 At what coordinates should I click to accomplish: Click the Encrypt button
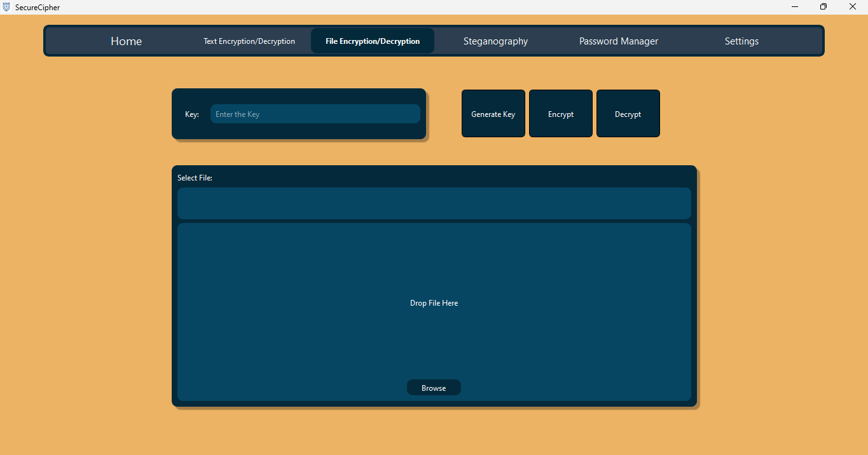tap(561, 114)
